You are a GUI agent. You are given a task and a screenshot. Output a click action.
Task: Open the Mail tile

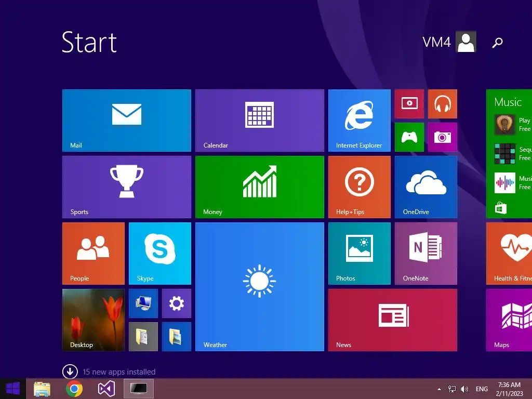pyautogui.click(x=127, y=121)
